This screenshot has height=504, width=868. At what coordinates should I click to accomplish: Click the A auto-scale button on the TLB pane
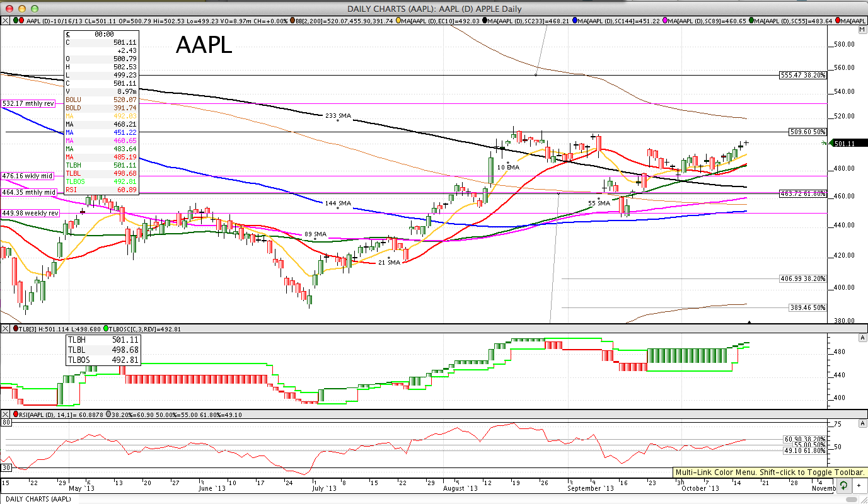(x=862, y=338)
